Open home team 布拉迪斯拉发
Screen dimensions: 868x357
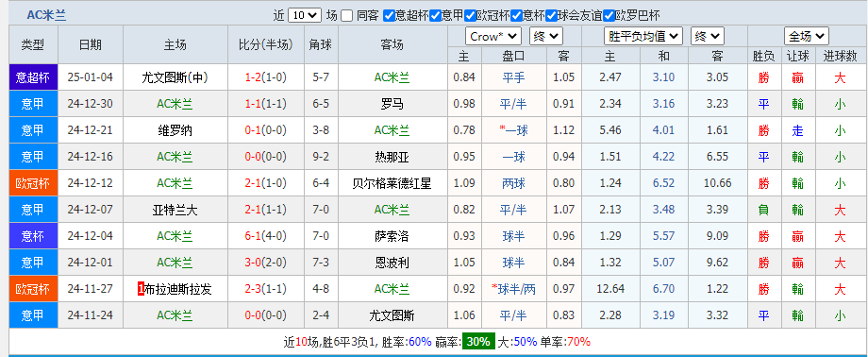click(x=178, y=289)
